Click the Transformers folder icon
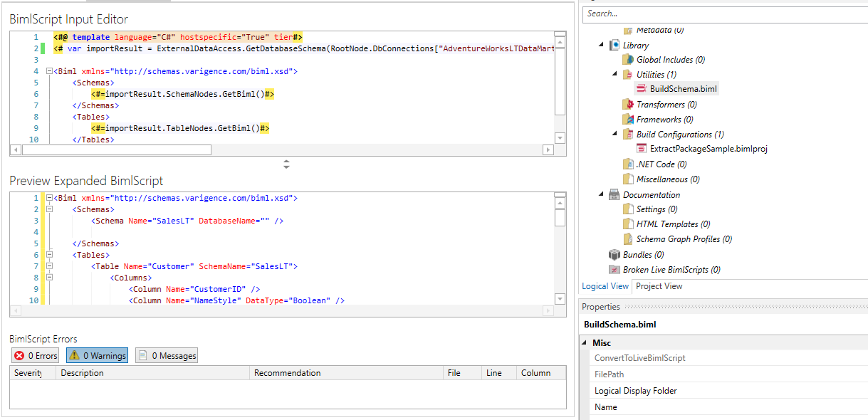 click(x=628, y=105)
